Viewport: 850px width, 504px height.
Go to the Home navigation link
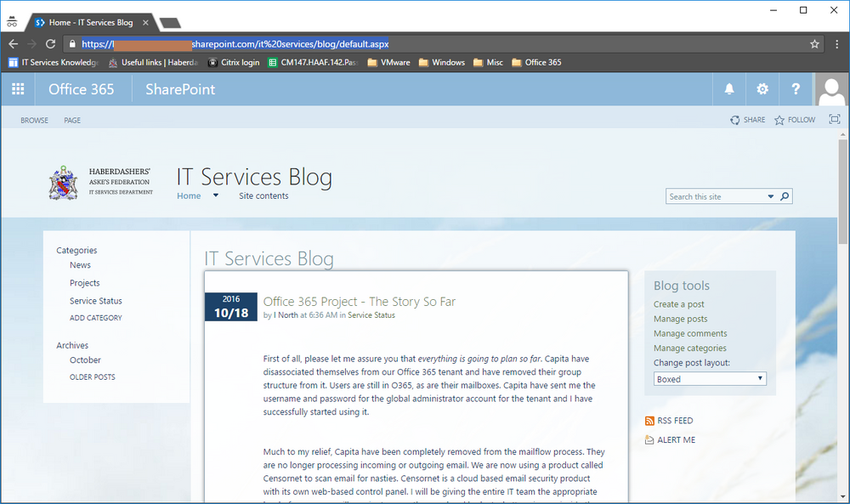(x=189, y=195)
